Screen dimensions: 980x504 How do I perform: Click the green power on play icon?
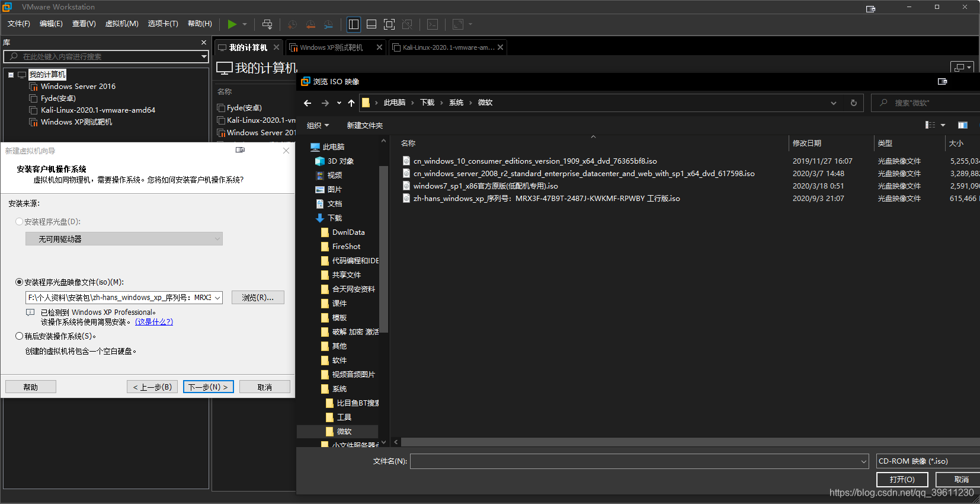pos(232,24)
